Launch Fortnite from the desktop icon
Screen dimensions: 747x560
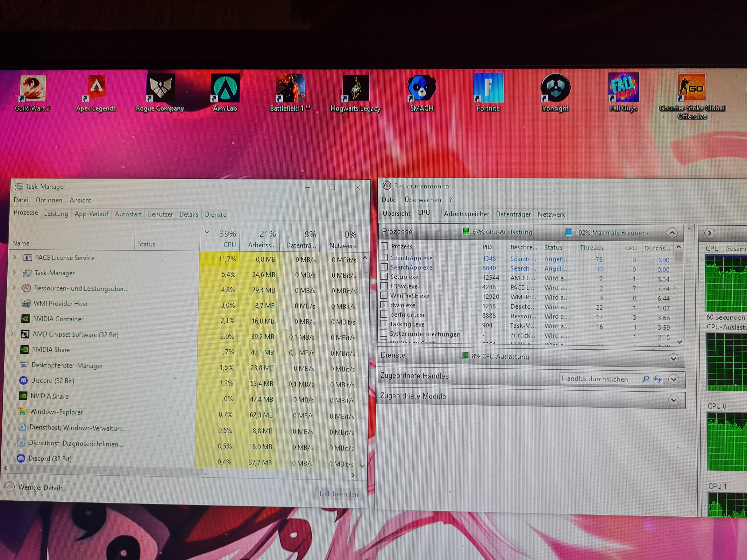pos(488,88)
